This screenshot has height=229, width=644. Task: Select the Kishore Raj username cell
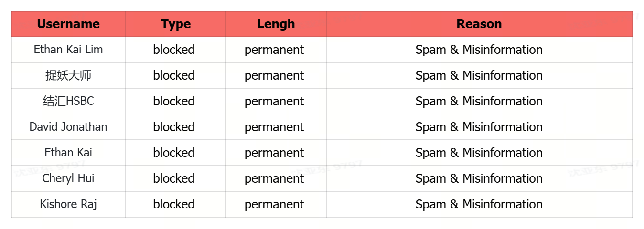coord(68,204)
